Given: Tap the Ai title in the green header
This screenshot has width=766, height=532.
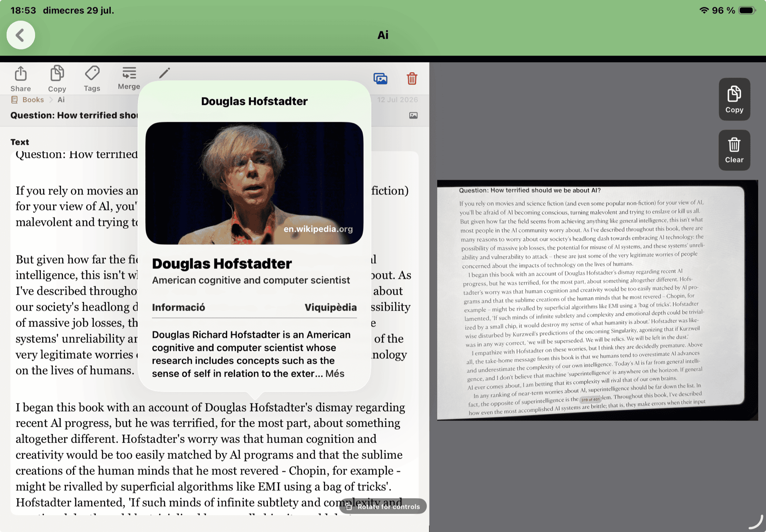Looking at the screenshot, I should tap(383, 35).
